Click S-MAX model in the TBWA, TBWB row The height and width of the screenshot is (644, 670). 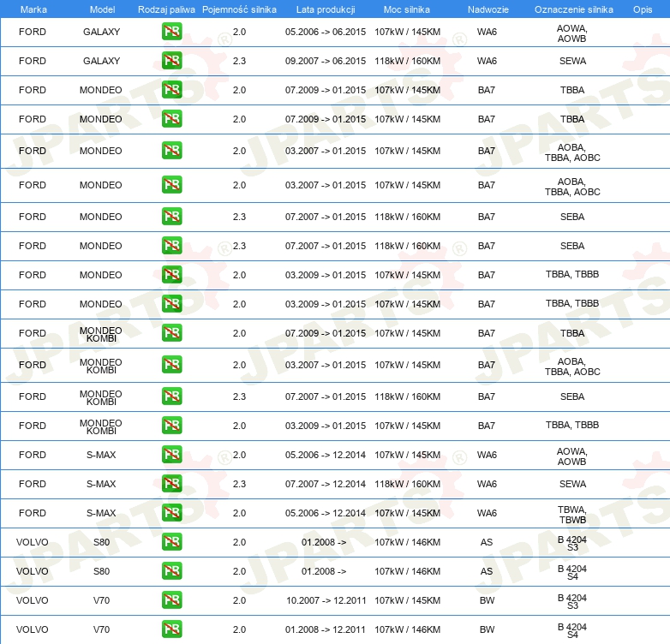(101, 513)
